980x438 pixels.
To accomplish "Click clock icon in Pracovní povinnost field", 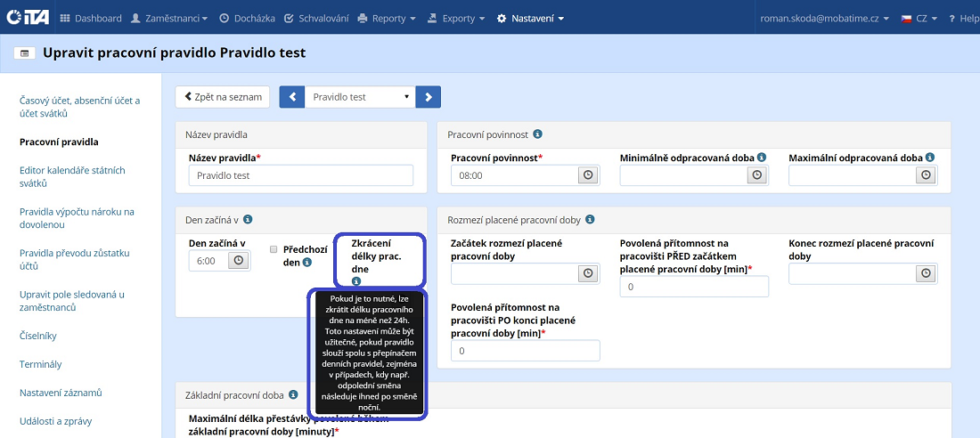I will [588, 175].
